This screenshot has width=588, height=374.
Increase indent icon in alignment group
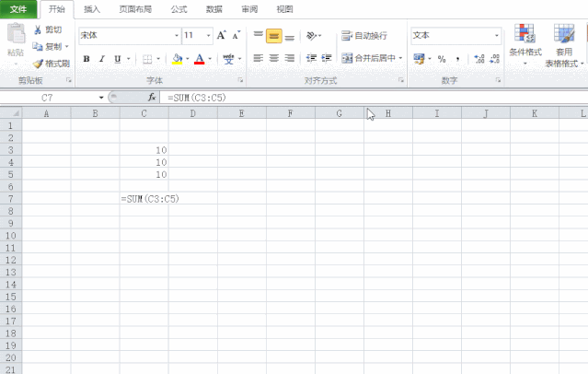(x=327, y=58)
